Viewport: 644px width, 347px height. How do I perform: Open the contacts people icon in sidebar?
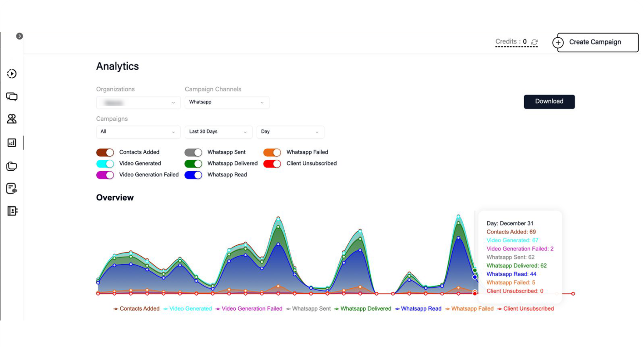pyautogui.click(x=12, y=119)
